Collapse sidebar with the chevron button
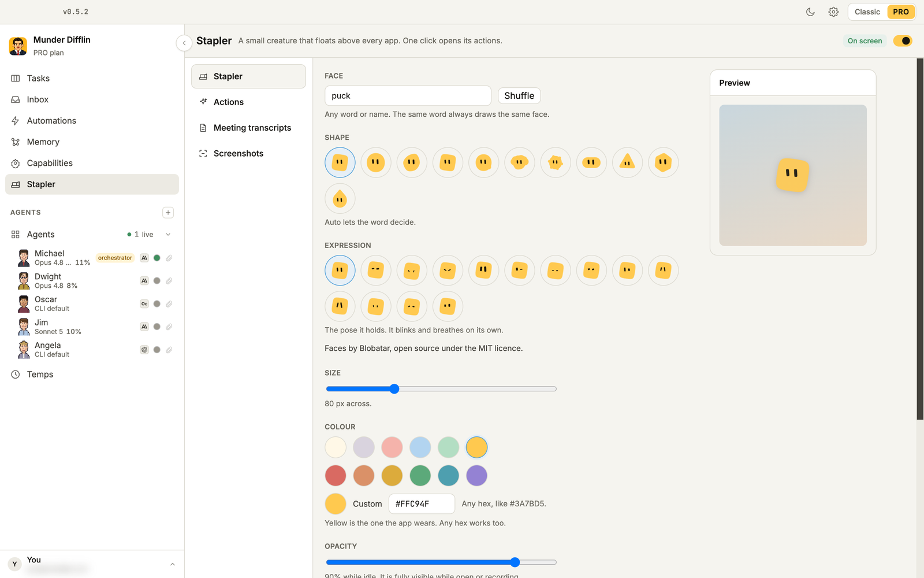The width and height of the screenshot is (924, 578). tap(184, 43)
